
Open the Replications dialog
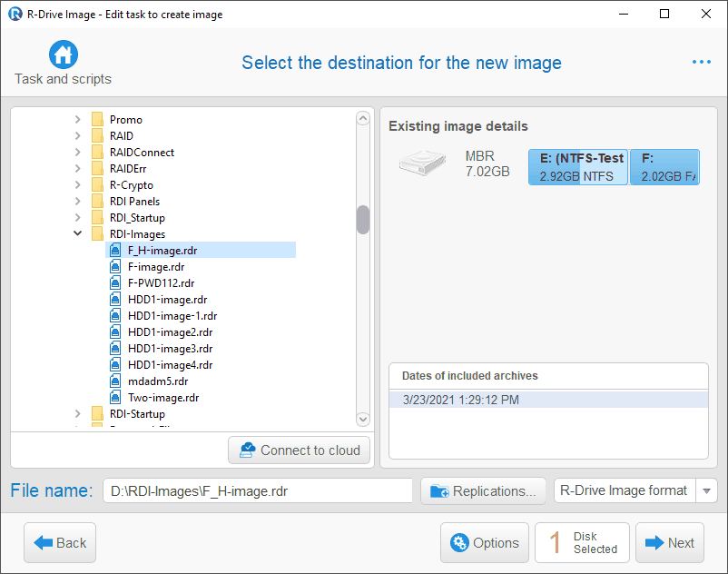pos(483,490)
